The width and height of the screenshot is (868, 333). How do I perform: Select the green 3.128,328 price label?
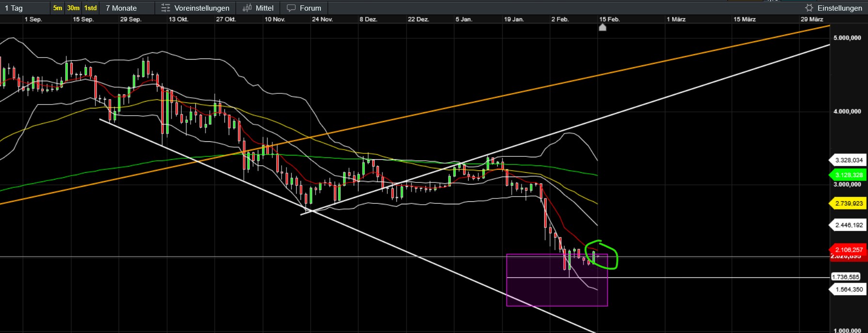(849, 175)
